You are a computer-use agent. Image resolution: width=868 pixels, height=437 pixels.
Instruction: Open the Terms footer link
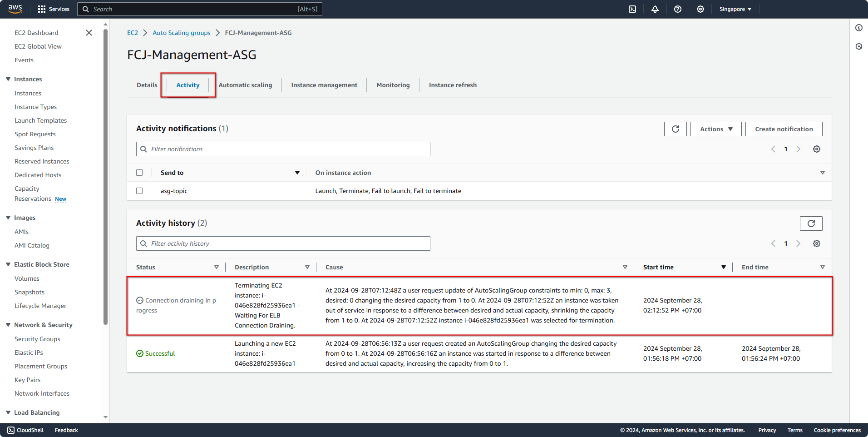coord(795,430)
